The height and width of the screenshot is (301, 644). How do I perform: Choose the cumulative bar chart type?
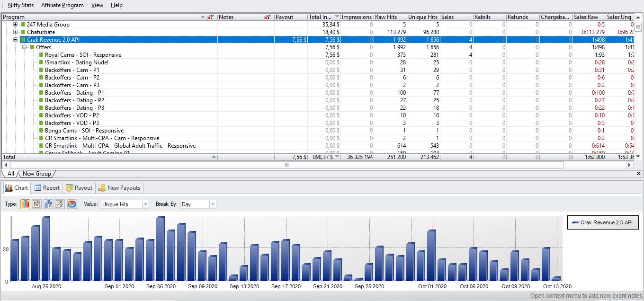(x=48, y=204)
